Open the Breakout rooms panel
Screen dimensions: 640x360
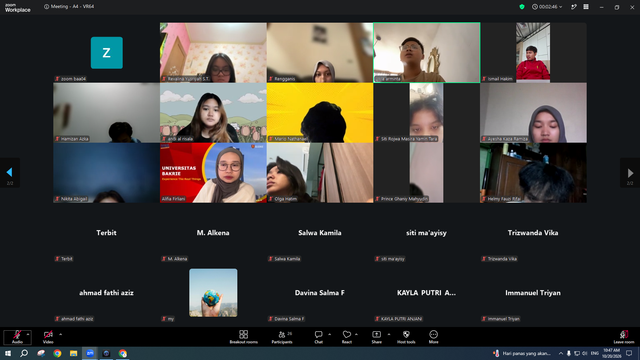click(243, 337)
